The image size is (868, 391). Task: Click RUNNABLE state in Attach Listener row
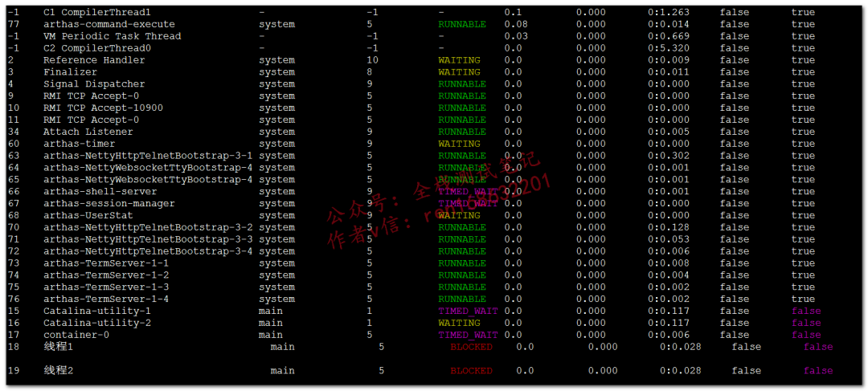462,132
